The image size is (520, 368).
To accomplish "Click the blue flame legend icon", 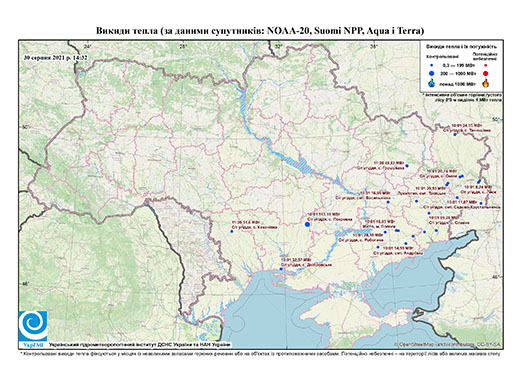I will pos(432,83).
